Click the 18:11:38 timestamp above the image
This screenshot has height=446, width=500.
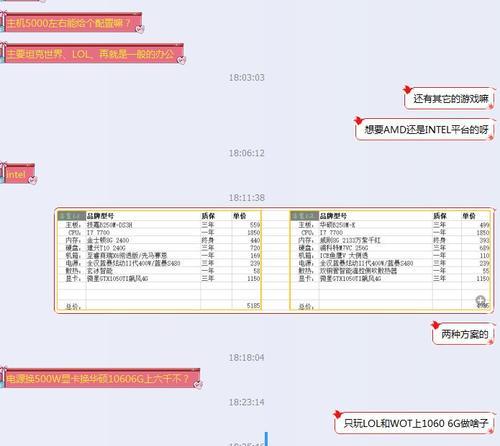coord(246,198)
